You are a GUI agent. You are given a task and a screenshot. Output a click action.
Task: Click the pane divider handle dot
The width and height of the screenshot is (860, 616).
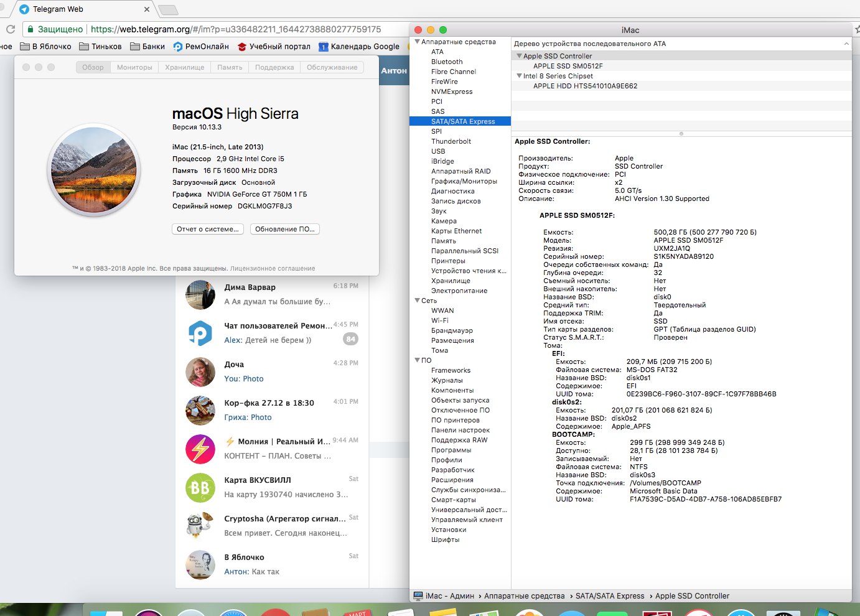(681, 133)
